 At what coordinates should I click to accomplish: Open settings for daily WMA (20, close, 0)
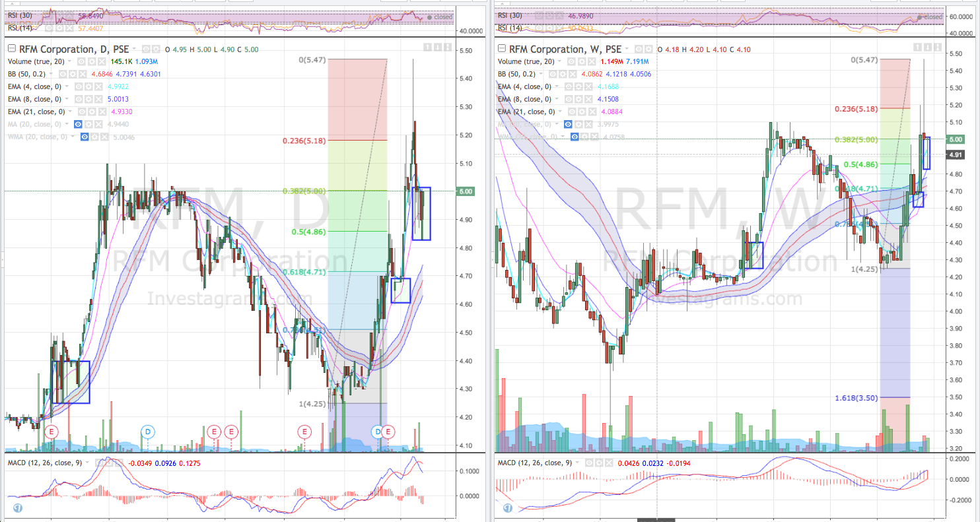(x=94, y=137)
